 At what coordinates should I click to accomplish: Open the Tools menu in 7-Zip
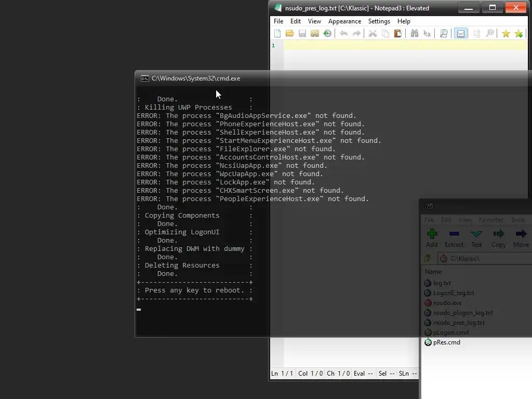coord(518,220)
